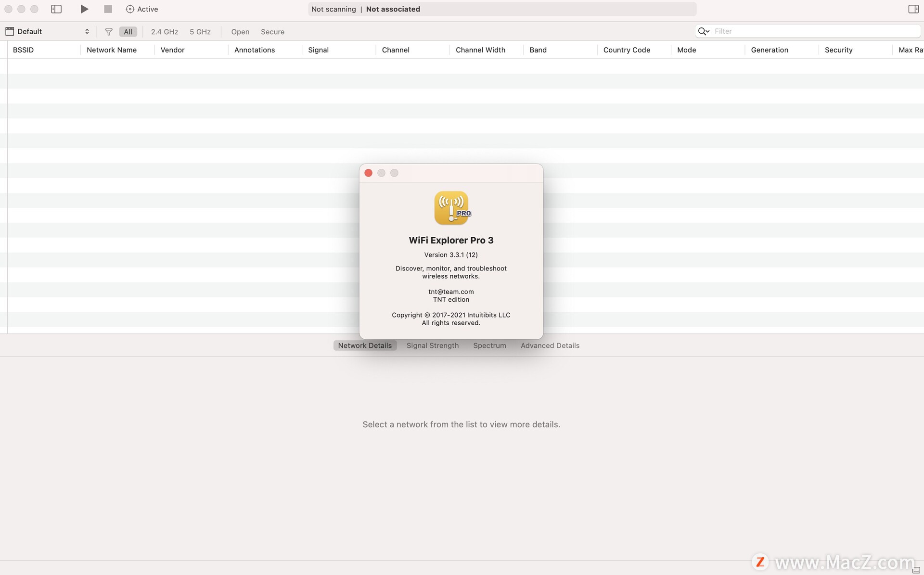This screenshot has width=924, height=575.
Task: Switch to the Network Details tab
Action: click(365, 345)
